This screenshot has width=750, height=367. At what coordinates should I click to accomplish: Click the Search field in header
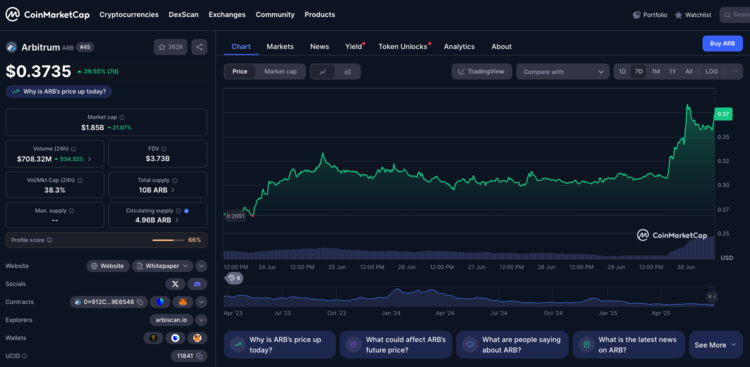735,15
